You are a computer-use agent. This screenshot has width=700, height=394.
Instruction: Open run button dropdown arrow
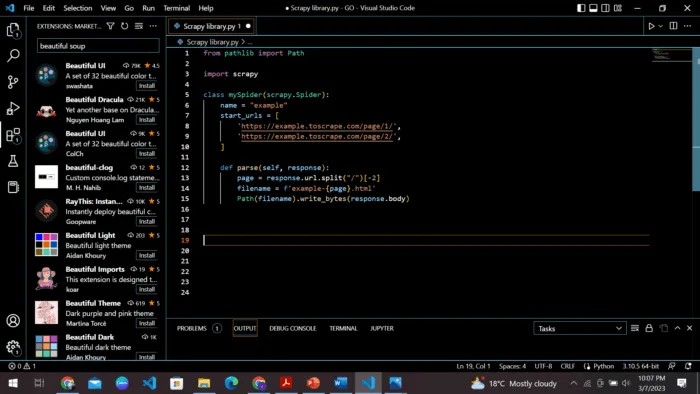661,26
